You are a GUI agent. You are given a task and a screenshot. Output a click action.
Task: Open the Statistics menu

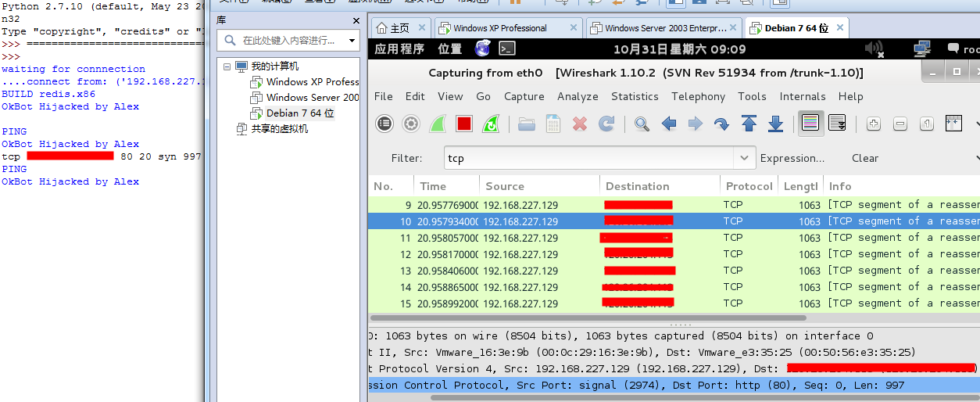[x=635, y=96]
